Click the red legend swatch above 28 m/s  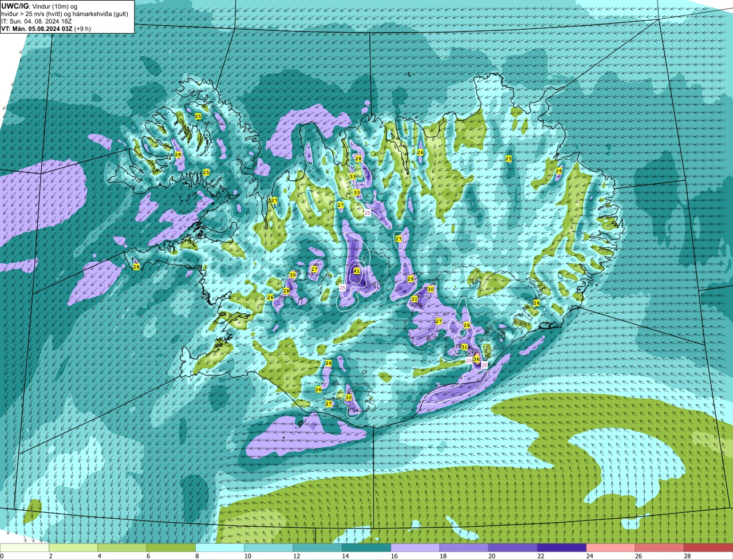click(x=708, y=548)
